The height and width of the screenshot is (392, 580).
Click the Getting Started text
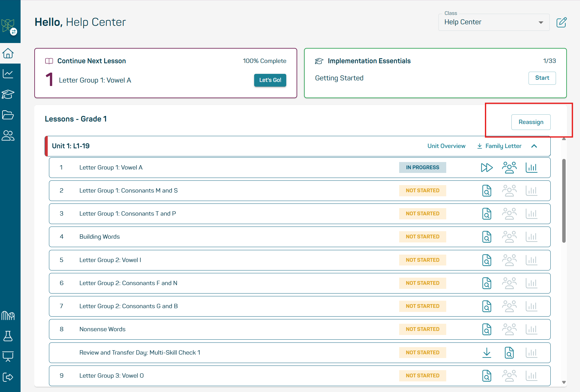(339, 78)
